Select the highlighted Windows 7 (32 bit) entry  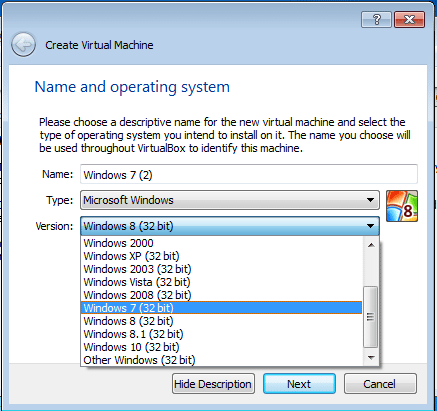(221, 308)
